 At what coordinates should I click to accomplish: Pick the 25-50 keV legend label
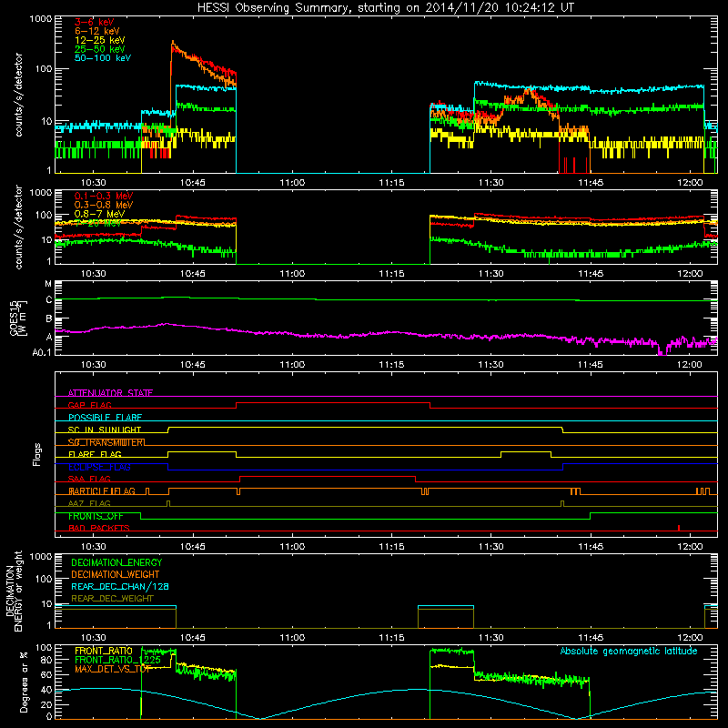coord(100,49)
